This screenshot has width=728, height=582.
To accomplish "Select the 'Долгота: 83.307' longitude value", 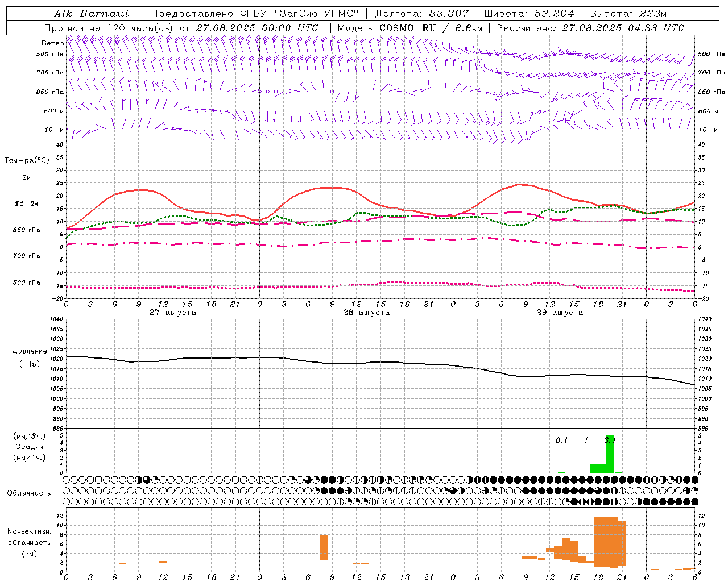I will 422,14.
